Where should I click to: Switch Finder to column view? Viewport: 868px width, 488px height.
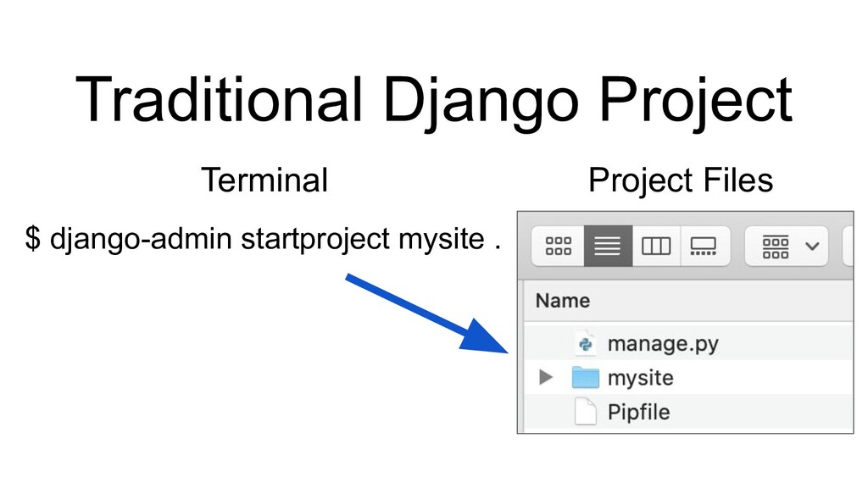tap(656, 246)
